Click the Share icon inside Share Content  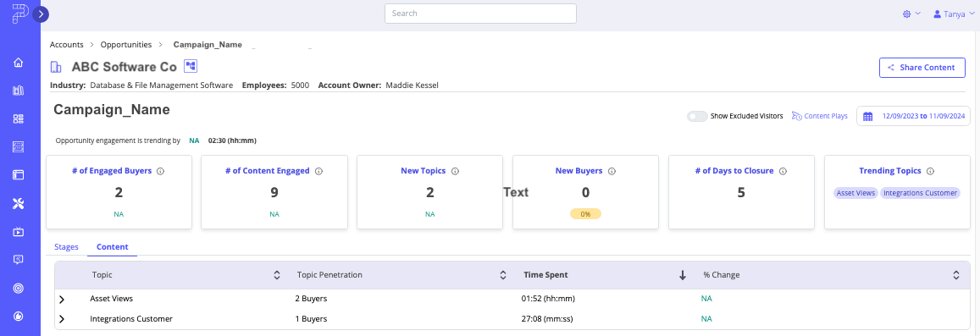coord(891,68)
